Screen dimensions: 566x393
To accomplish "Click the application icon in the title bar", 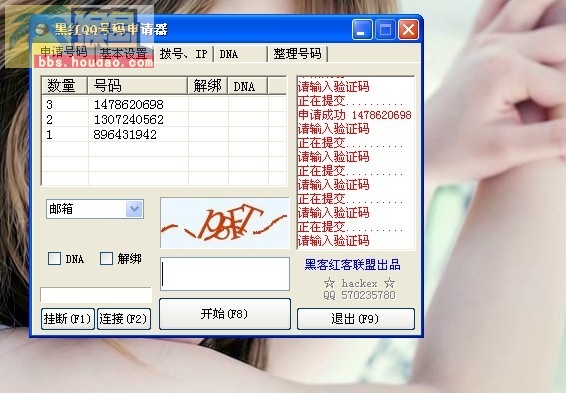I will click(42, 30).
